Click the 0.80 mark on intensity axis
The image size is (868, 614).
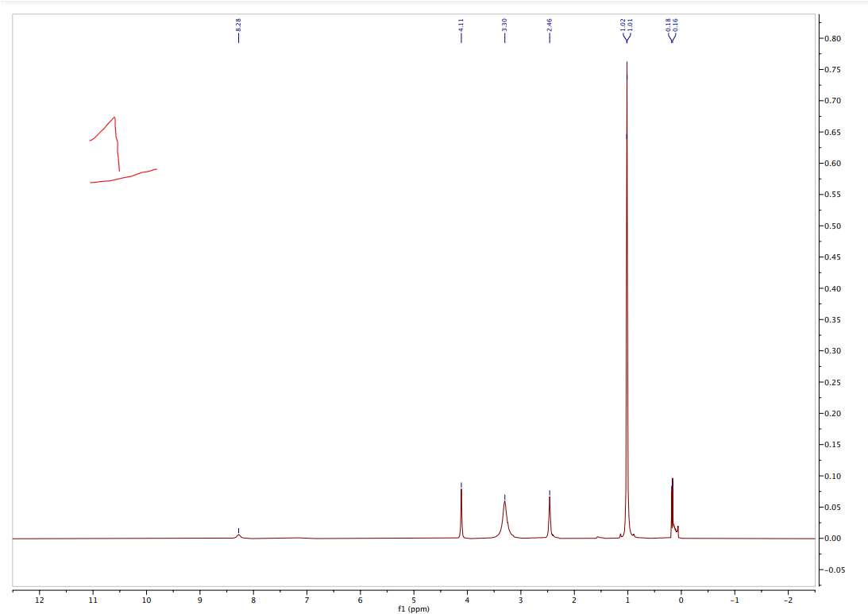click(831, 37)
